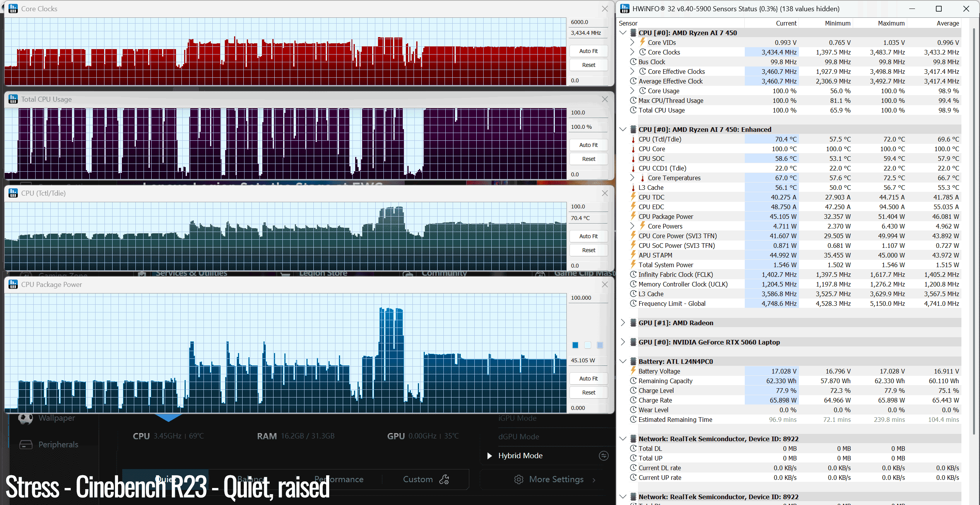Click the HWiNFO icon in CPU Package Power window
Viewport: 980px width, 505px height.
tap(13, 284)
